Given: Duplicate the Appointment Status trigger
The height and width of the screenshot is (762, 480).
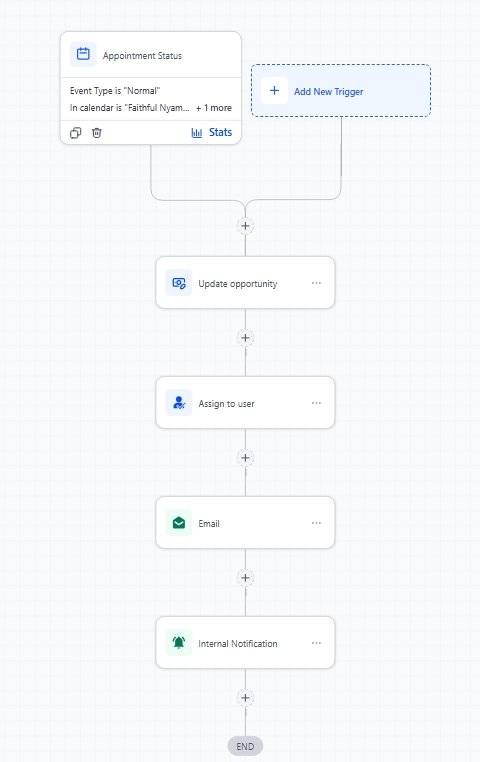Looking at the screenshot, I should [x=76, y=133].
